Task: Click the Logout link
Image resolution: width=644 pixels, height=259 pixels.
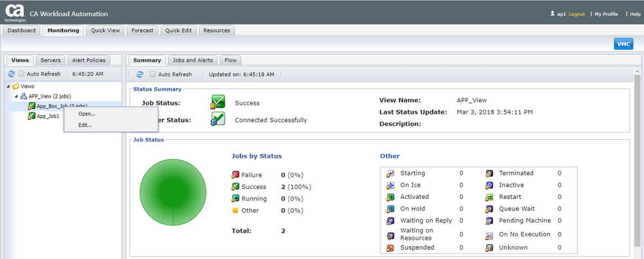Action: tap(577, 14)
